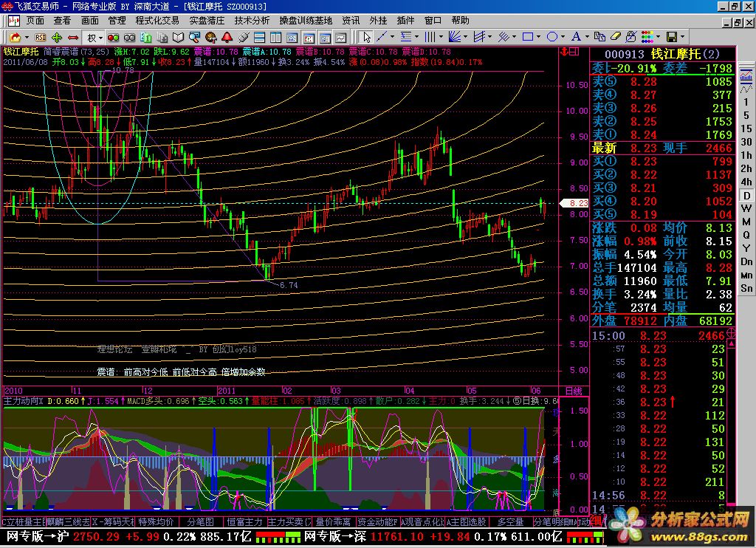This screenshot has width=756, height=548.
Task: Click the 日线 period label
Action: pos(574,391)
